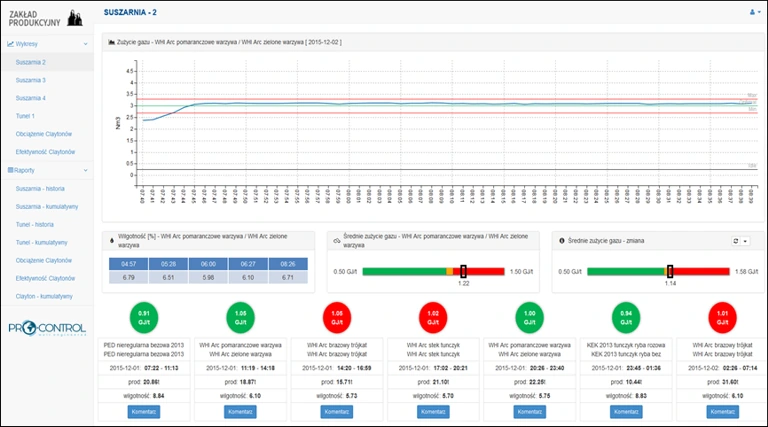The height and width of the screenshot is (427, 768).
Task: Click the 1.22 marker on gas usage gauge
Action: (x=463, y=271)
